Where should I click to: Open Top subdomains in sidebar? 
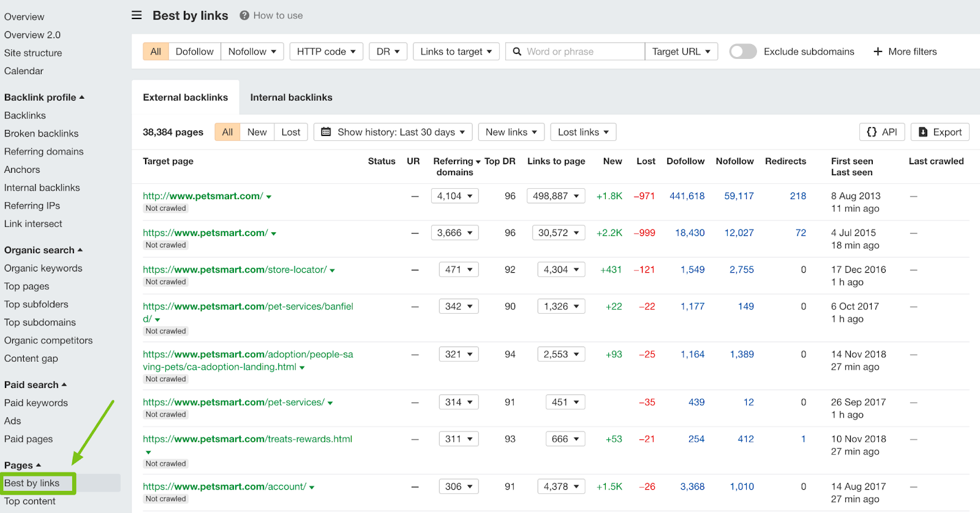click(40, 322)
